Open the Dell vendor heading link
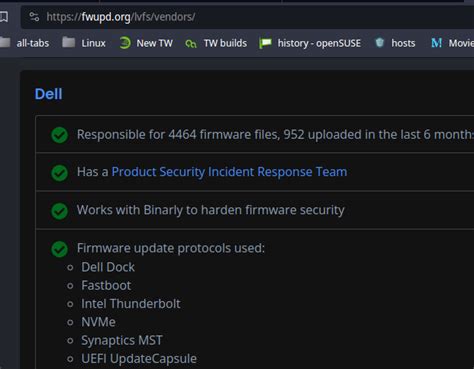 (48, 94)
